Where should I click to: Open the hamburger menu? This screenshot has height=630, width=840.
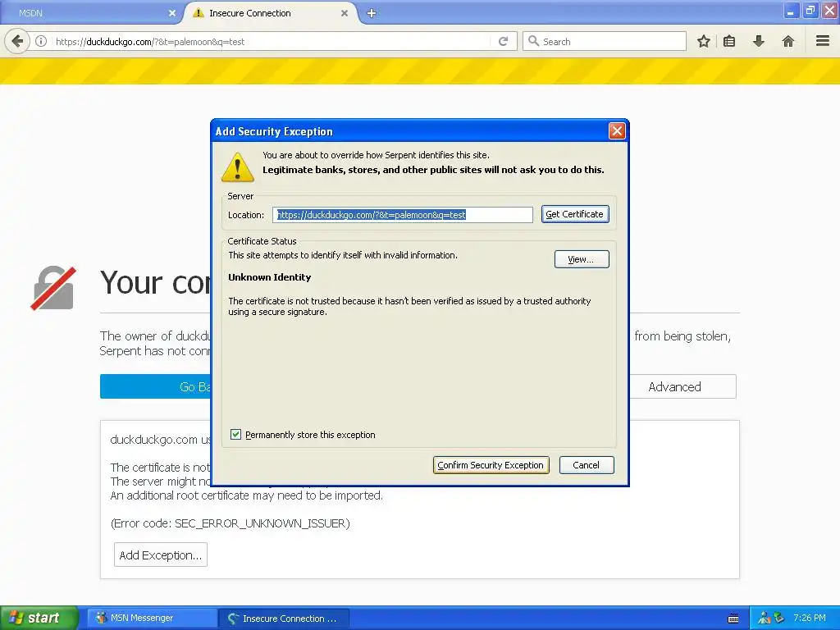tap(823, 41)
